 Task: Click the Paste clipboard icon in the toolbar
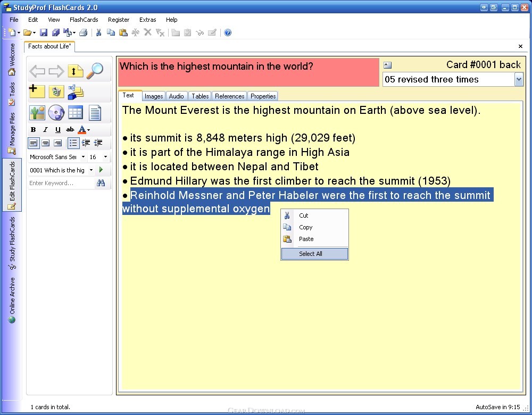point(123,32)
